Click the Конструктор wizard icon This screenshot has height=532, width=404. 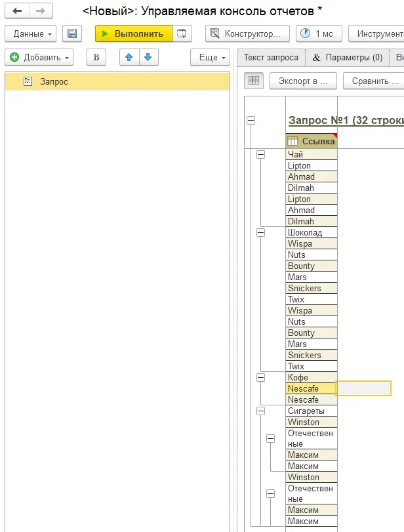click(214, 33)
